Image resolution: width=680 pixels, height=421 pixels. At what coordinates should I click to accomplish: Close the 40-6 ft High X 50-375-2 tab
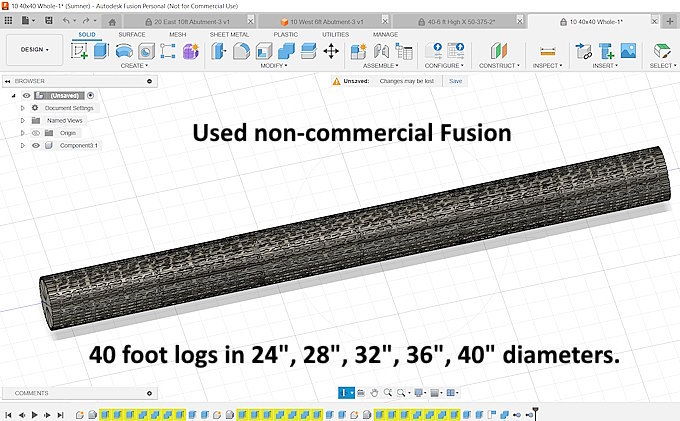(x=520, y=21)
